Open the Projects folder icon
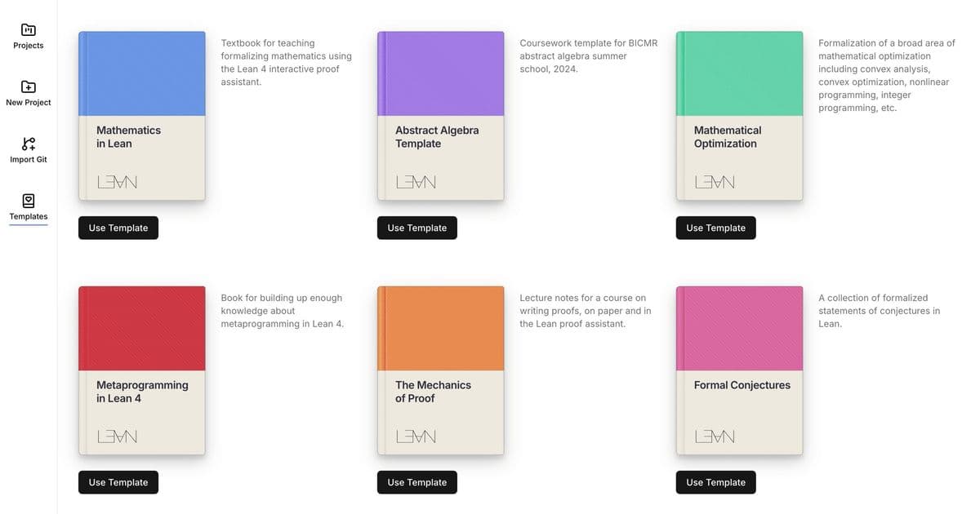The image size is (980, 514). [x=29, y=29]
